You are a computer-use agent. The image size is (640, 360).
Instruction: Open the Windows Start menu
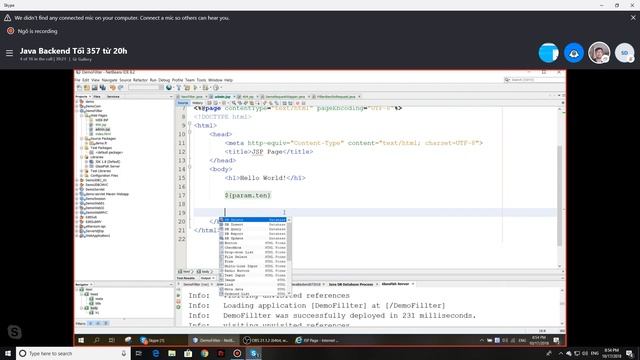[x=8, y=353]
